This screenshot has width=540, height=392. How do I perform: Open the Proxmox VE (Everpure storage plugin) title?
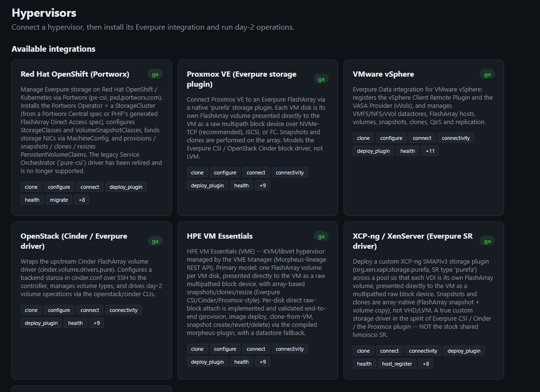(242, 79)
